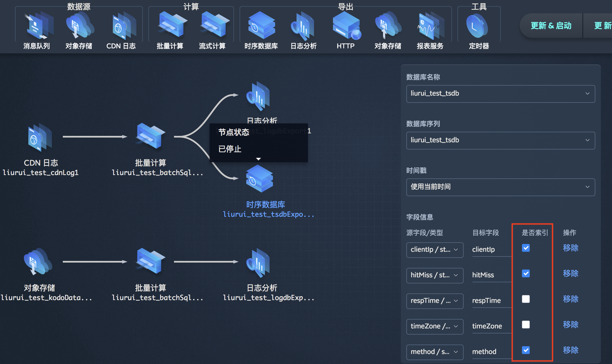Image resolution: width=612 pixels, height=364 pixels.
Task: Choose the 对象存储 export tool icon
Action: [x=388, y=26]
